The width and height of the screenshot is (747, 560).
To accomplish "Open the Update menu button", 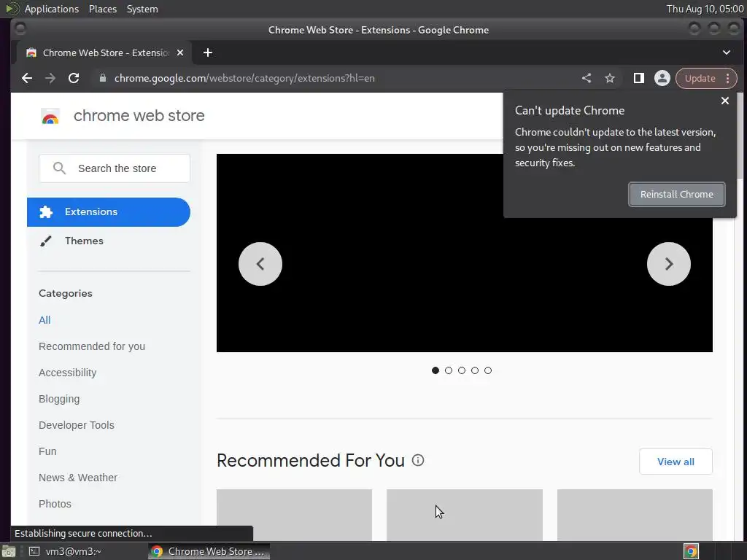I will click(x=706, y=78).
